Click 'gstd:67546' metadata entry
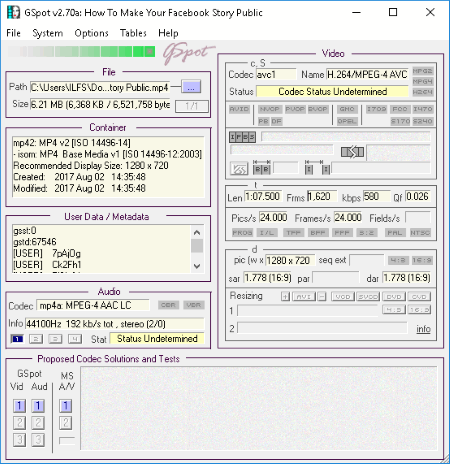The image size is (450, 464). [35, 242]
